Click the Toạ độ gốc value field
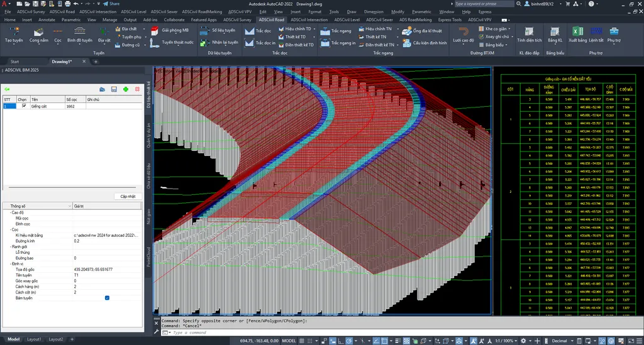The image size is (644, 345). (107, 270)
